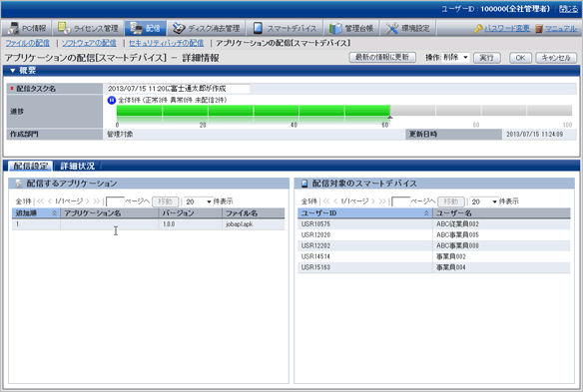Click first-page arrows in smart devices pager
The height and width of the screenshot is (392, 583).
pyautogui.click(x=326, y=201)
